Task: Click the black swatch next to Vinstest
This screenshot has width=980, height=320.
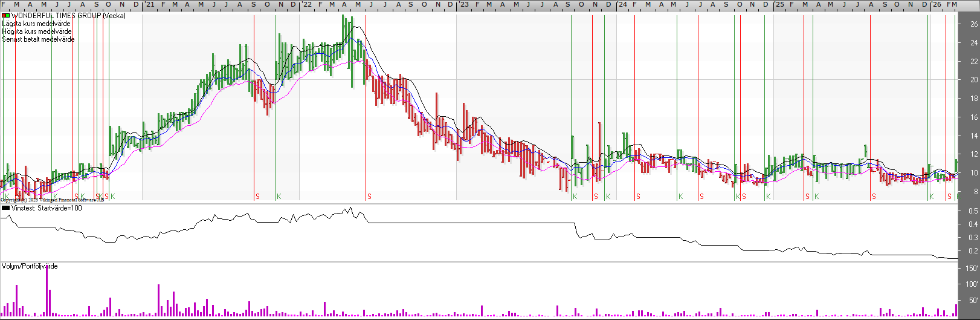Action: click(6, 208)
